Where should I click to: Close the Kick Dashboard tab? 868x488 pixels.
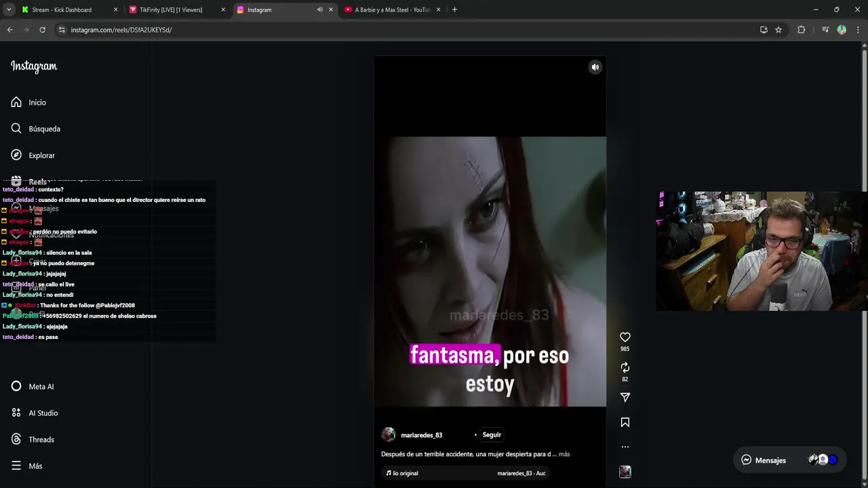[x=115, y=9]
